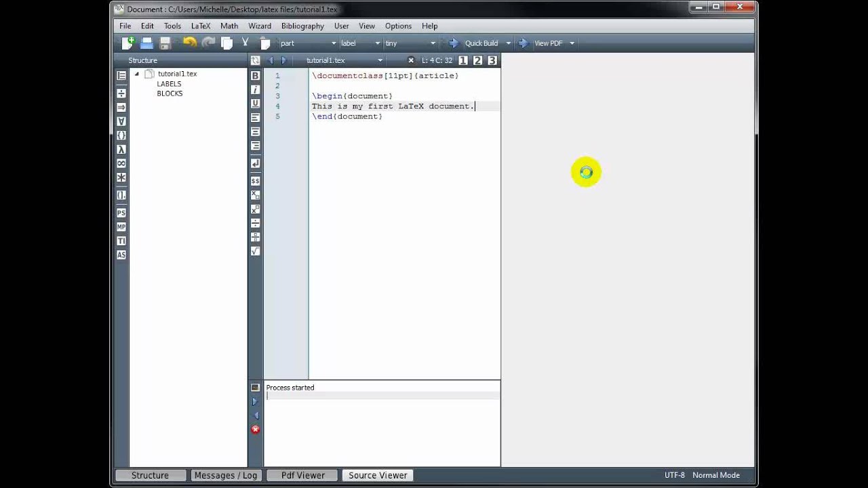Open favorite symbols with asterisk icon
The image size is (868, 488).
click(121, 178)
